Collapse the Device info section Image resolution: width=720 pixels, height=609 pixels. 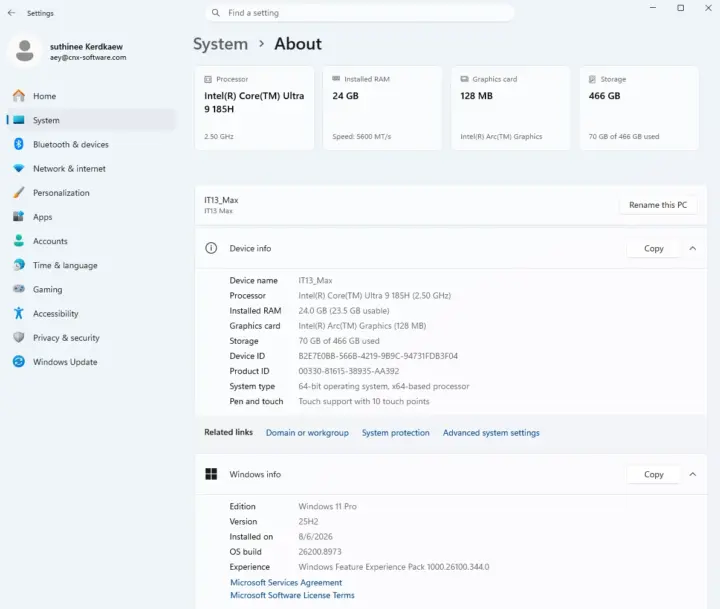click(x=692, y=248)
